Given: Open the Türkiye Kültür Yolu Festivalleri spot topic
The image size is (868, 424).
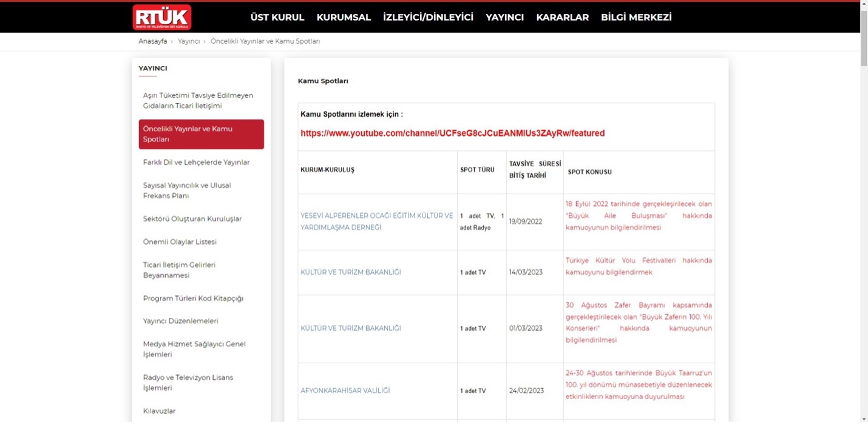Looking at the screenshot, I should 639,266.
